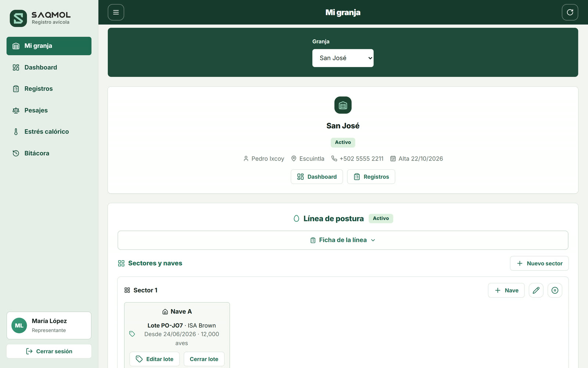The image size is (588, 368).
Task: Click Cerrar sesión to log out
Action: [x=49, y=351]
